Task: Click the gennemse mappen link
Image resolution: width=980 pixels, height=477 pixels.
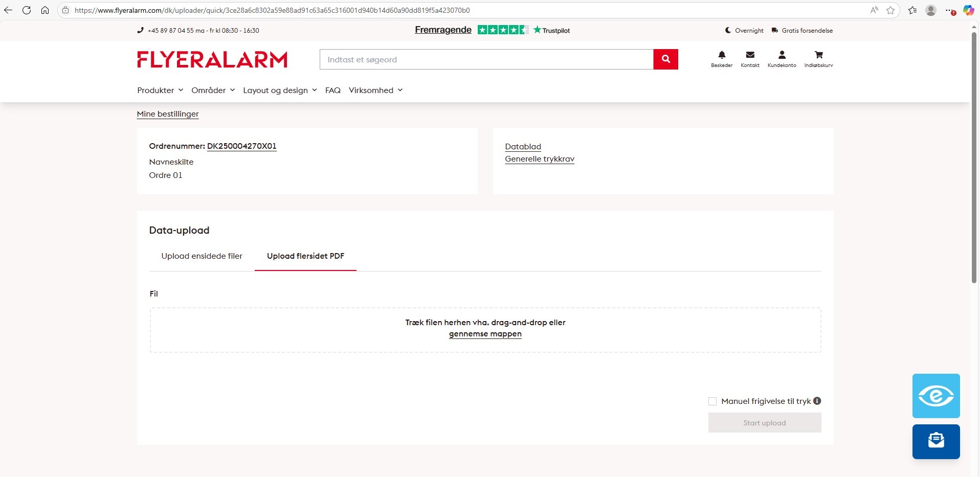Action: coord(485,334)
